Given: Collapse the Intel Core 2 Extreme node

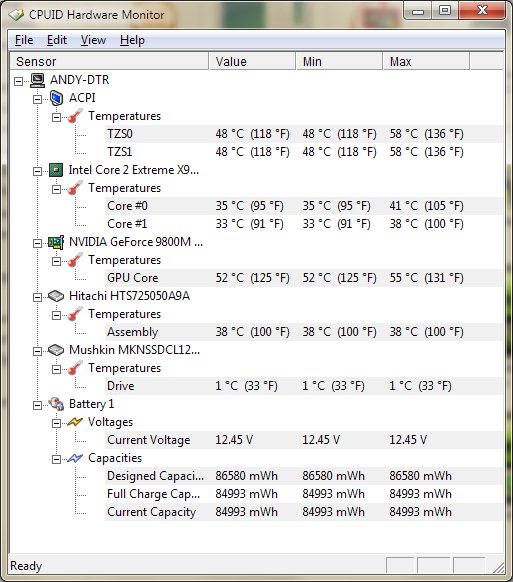Looking at the screenshot, I should pyautogui.click(x=37, y=171).
